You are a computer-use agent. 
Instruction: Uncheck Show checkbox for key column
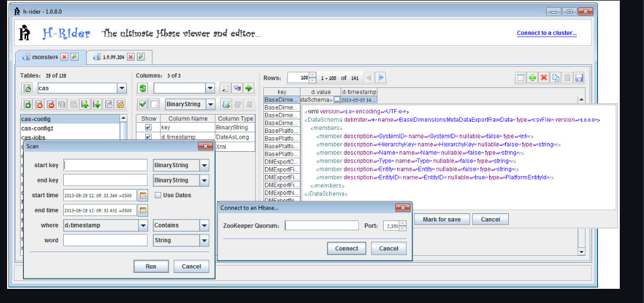click(x=148, y=128)
